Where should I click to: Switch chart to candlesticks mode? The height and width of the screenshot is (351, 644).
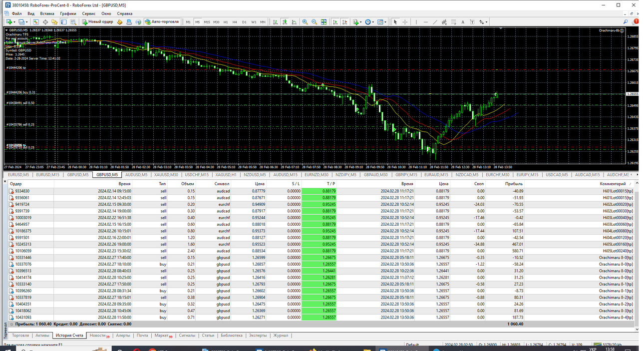click(285, 22)
